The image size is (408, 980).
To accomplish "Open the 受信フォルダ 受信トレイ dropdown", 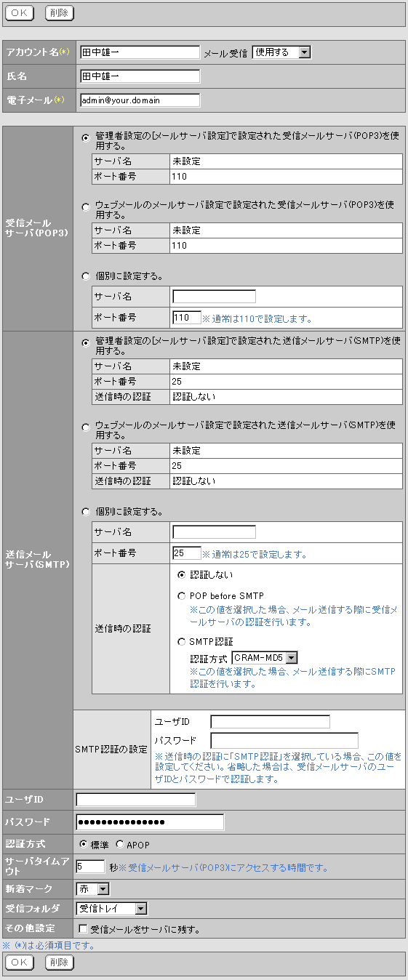I will (111, 909).
